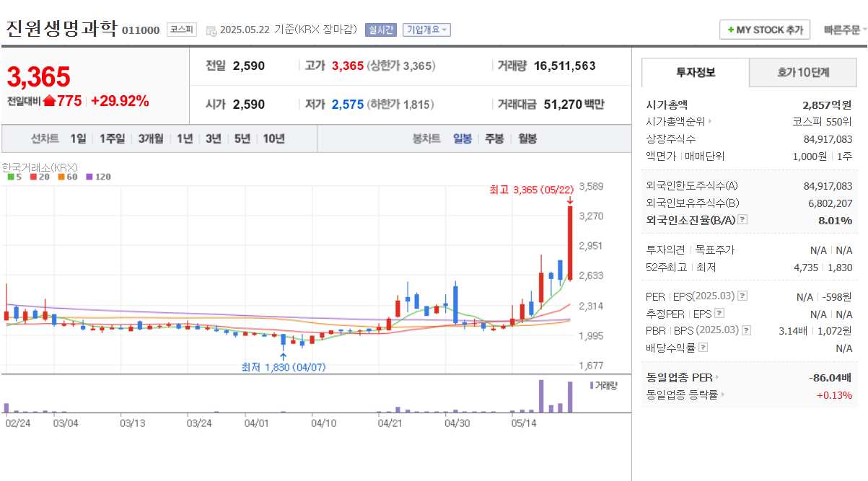
Task: Click the calendar icon before the date
Action: click(211, 30)
